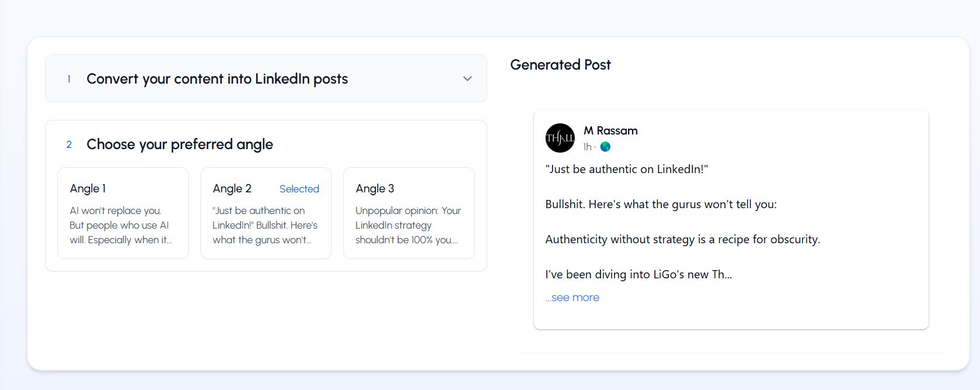Click the step 2 number badge
980x390 pixels.
(x=69, y=144)
